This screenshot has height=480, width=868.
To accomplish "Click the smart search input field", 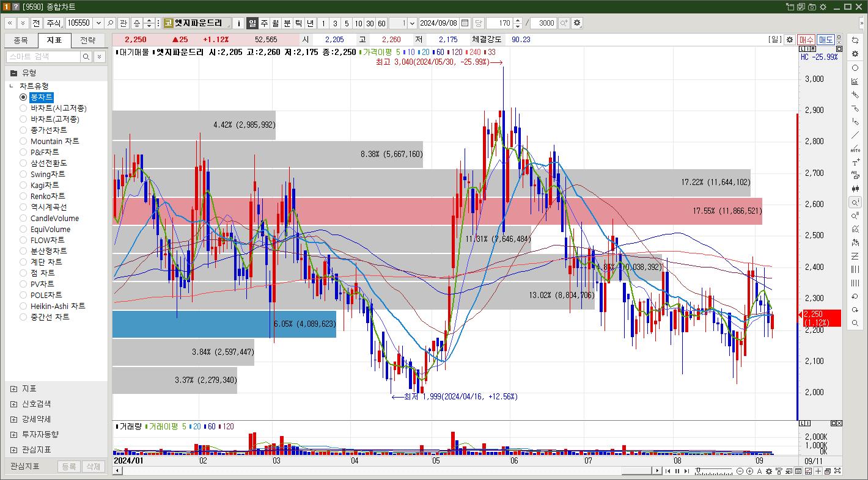I will (43, 56).
